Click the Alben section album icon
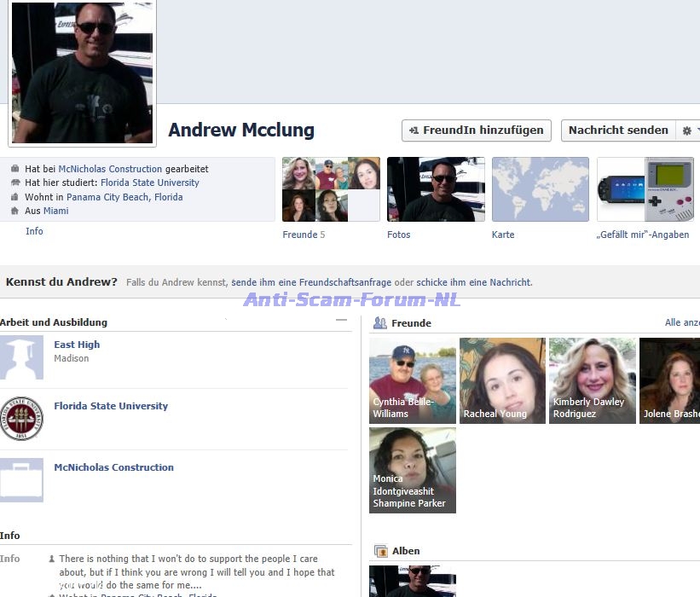The height and width of the screenshot is (597, 700). point(380,551)
